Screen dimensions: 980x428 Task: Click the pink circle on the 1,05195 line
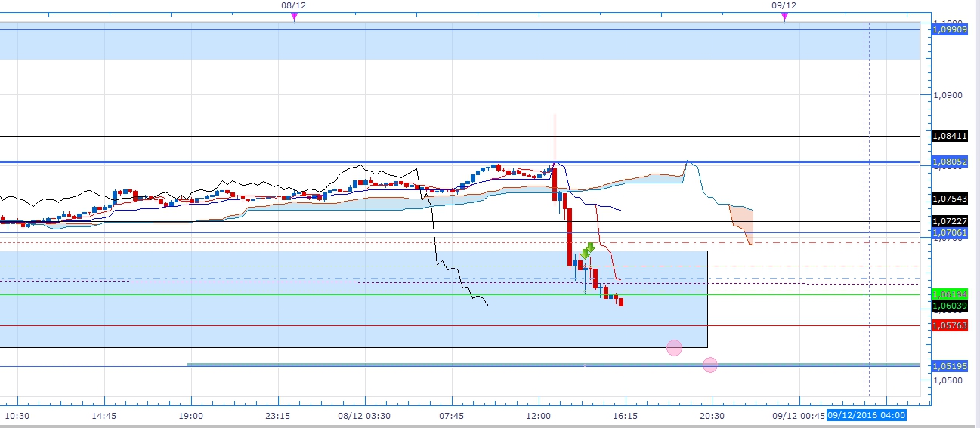tap(709, 365)
